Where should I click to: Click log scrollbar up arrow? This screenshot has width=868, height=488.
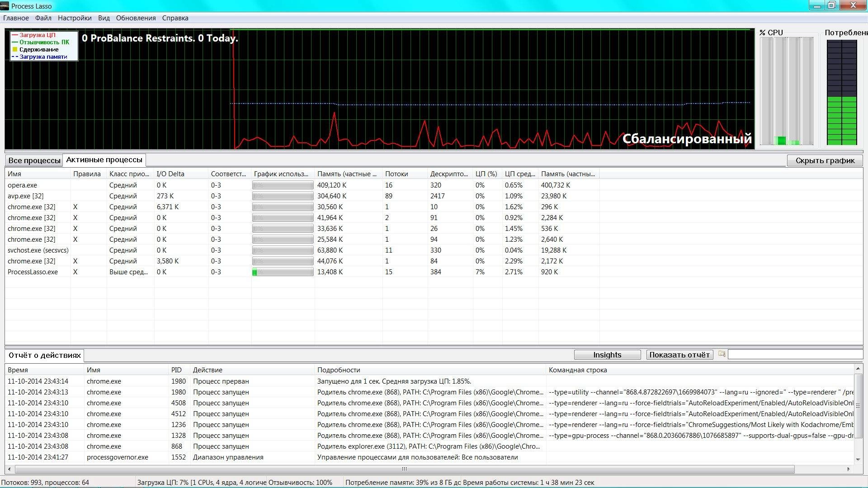(x=858, y=369)
